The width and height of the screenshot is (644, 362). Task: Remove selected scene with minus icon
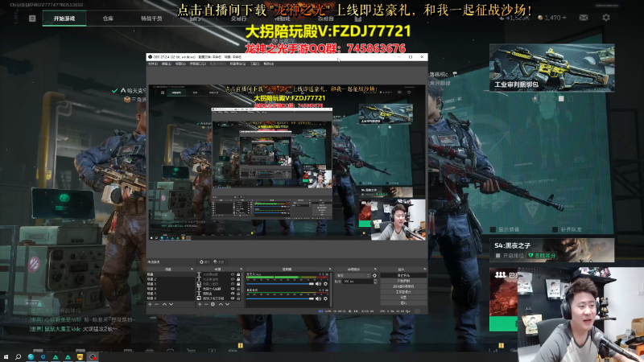(x=156, y=304)
